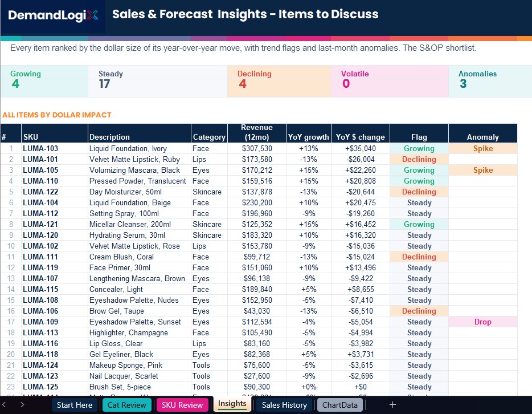Click the SKU column header
The image size is (532, 414).
pos(54,133)
